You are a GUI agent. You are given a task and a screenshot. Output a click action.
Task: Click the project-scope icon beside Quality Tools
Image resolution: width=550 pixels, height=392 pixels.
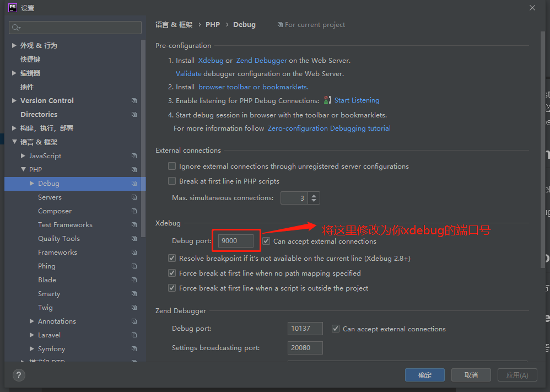tap(134, 239)
